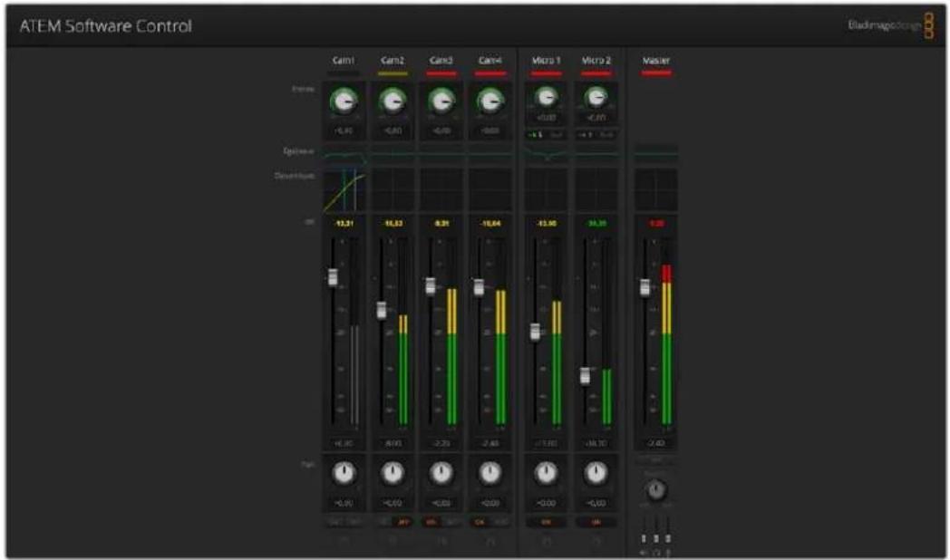Click the Cam4 pan knob
This screenshot has height=560, width=950.
click(490, 473)
